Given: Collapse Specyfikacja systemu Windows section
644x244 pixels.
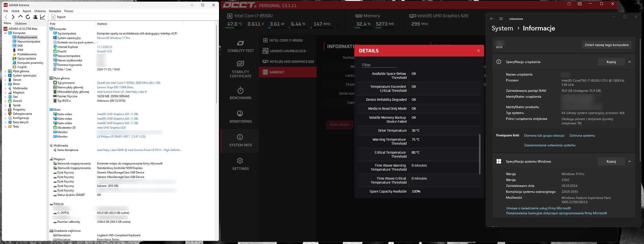Looking at the screenshot, I should [630, 161].
